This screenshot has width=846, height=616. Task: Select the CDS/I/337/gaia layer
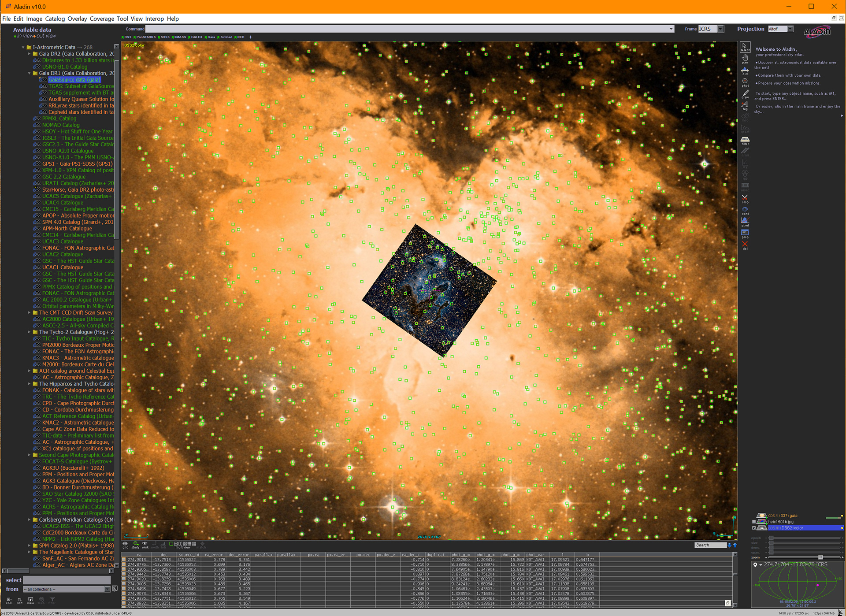click(x=783, y=516)
